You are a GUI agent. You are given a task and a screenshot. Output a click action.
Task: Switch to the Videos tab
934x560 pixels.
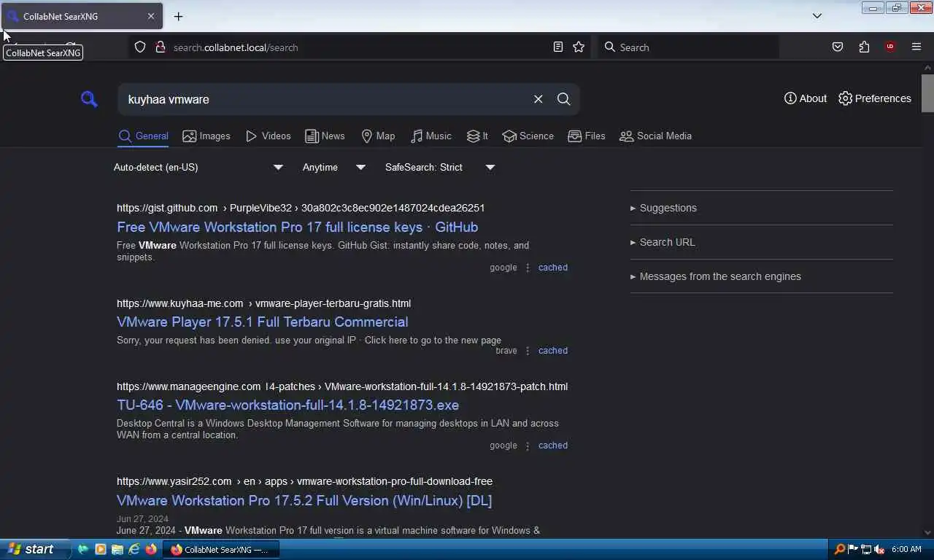pyautogui.click(x=269, y=136)
